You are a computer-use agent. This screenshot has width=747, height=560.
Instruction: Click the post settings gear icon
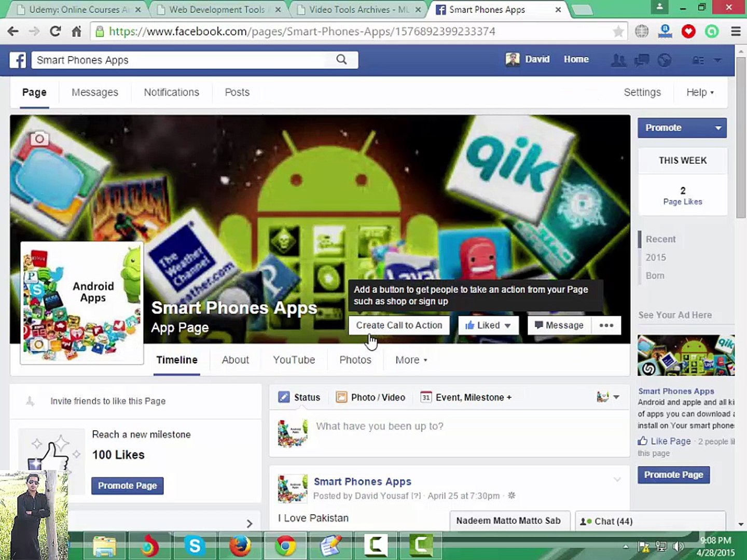point(511,495)
